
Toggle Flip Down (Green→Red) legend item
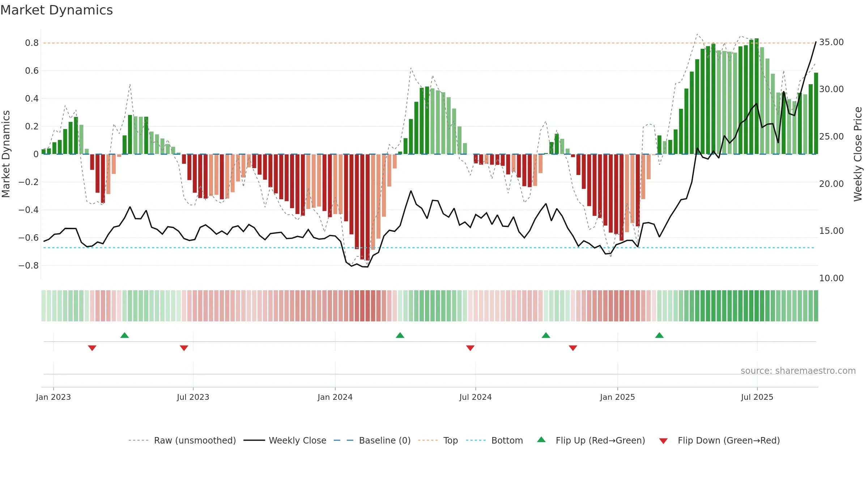[x=719, y=440]
